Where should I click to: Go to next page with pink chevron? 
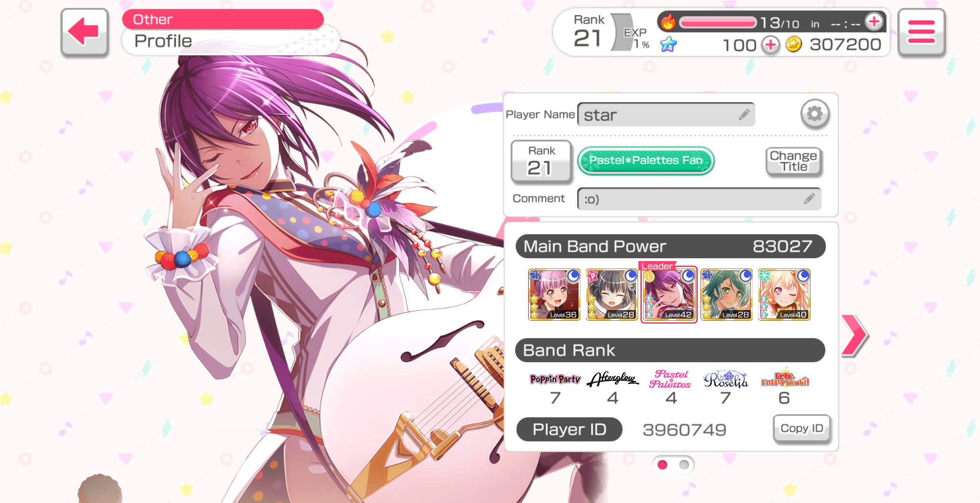[x=855, y=336]
